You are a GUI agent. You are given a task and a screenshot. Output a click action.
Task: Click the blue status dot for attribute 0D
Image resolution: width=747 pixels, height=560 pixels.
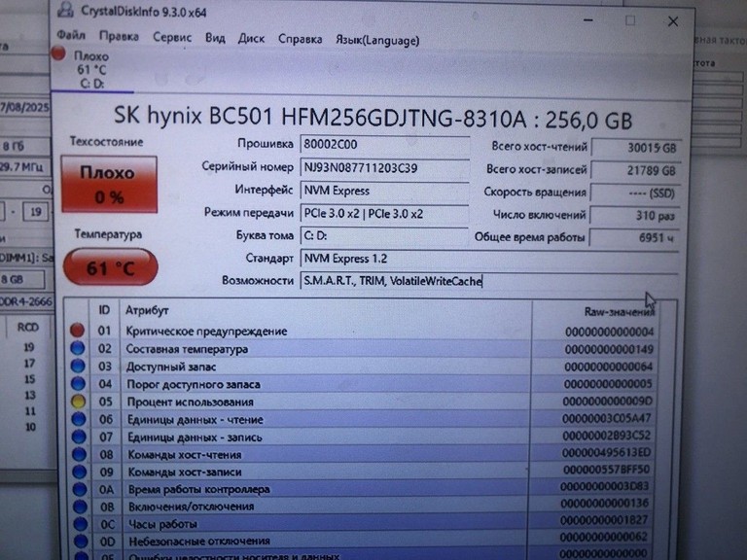tap(81, 541)
